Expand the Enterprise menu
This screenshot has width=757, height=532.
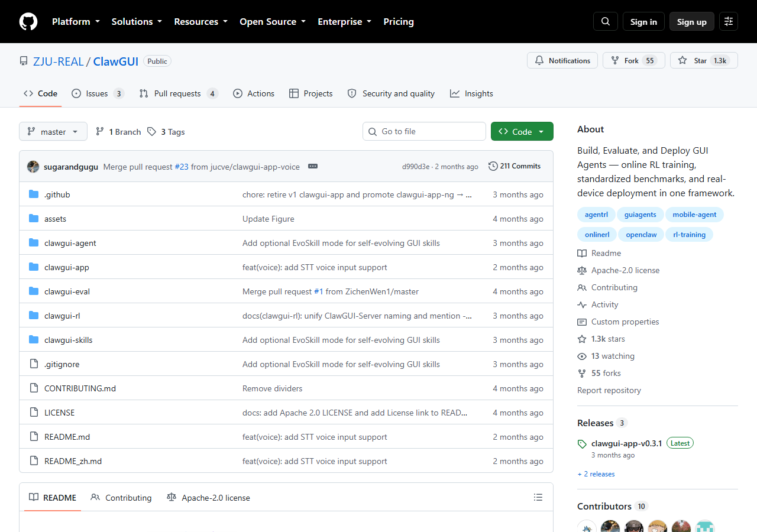coord(344,21)
